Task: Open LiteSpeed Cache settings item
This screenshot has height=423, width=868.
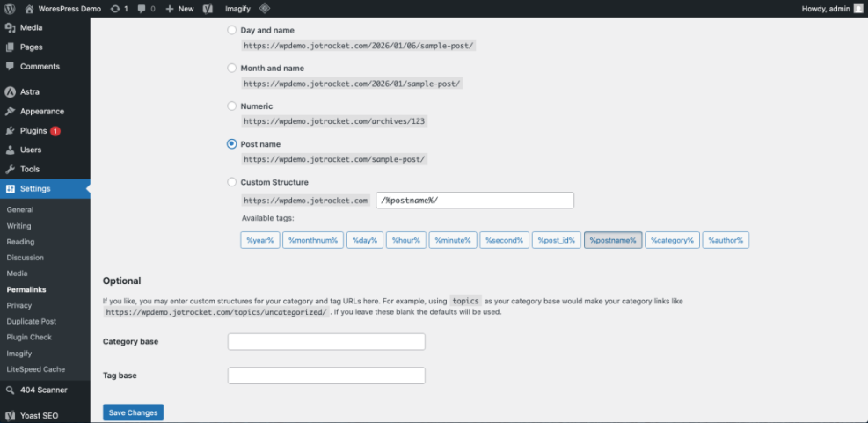Action: coord(36,369)
